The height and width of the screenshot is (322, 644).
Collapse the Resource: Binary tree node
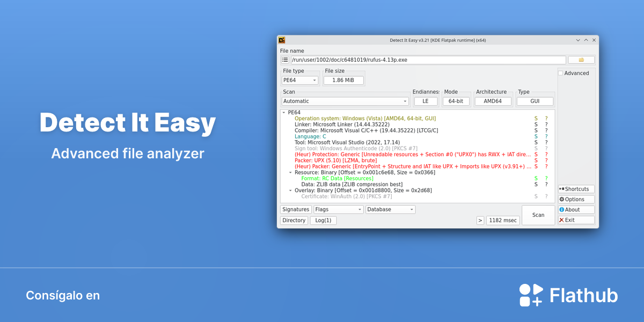pos(290,173)
